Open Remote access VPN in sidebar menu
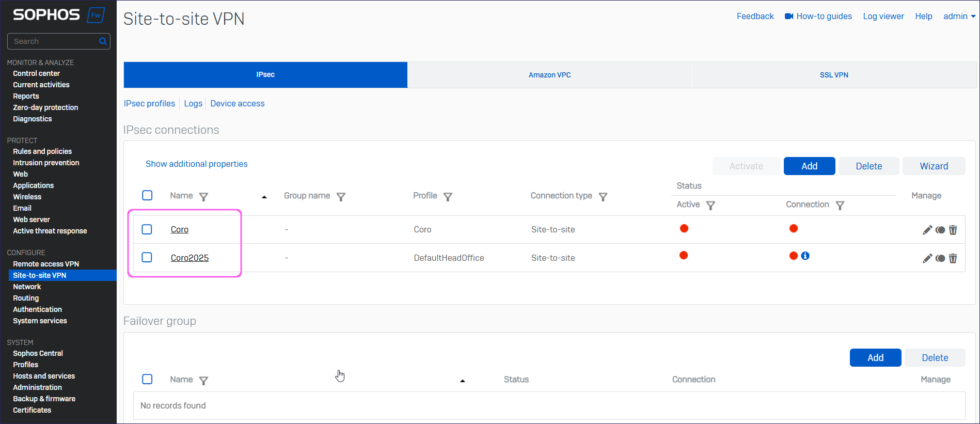 tap(46, 264)
